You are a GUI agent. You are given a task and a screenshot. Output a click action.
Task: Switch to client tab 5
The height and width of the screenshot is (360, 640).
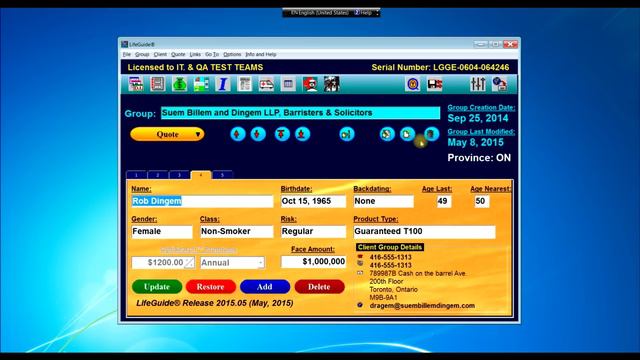(222, 175)
